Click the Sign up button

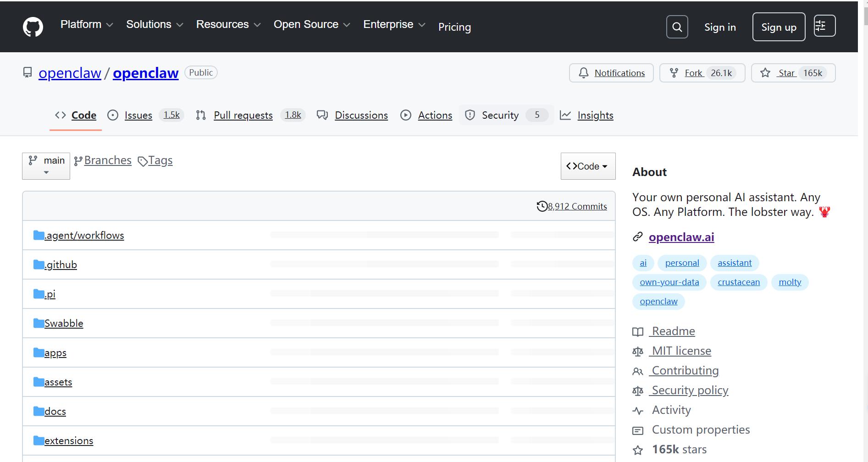(778, 27)
